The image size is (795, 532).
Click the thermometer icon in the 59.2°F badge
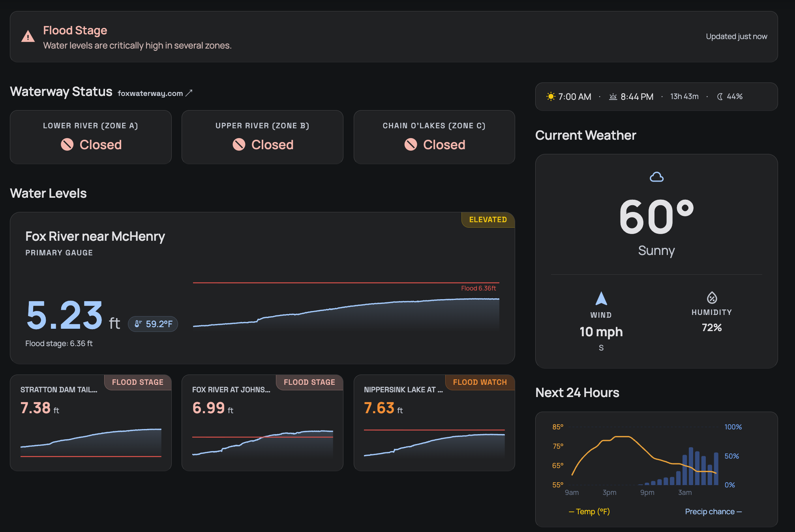(137, 324)
